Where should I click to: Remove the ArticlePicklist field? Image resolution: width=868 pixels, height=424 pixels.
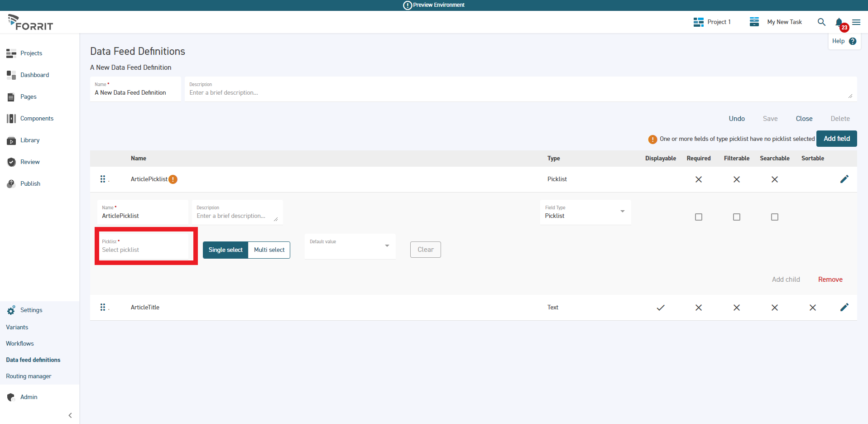tap(830, 279)
